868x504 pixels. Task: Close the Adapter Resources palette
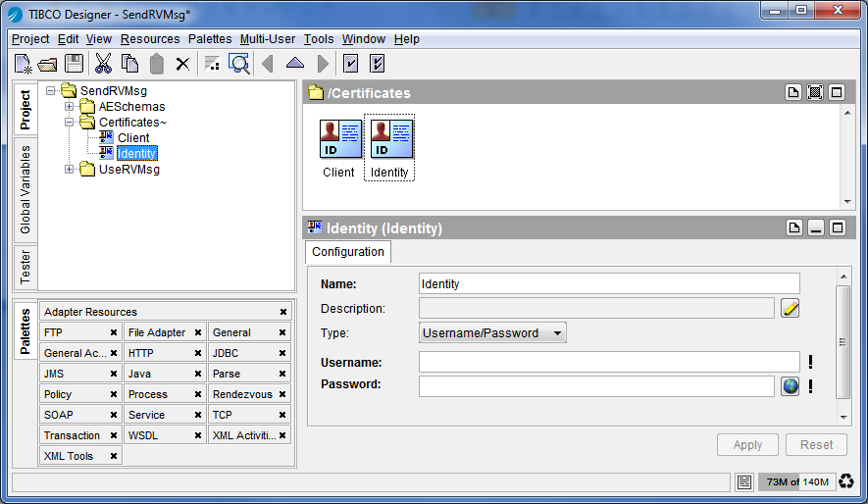tap(282, 312)
